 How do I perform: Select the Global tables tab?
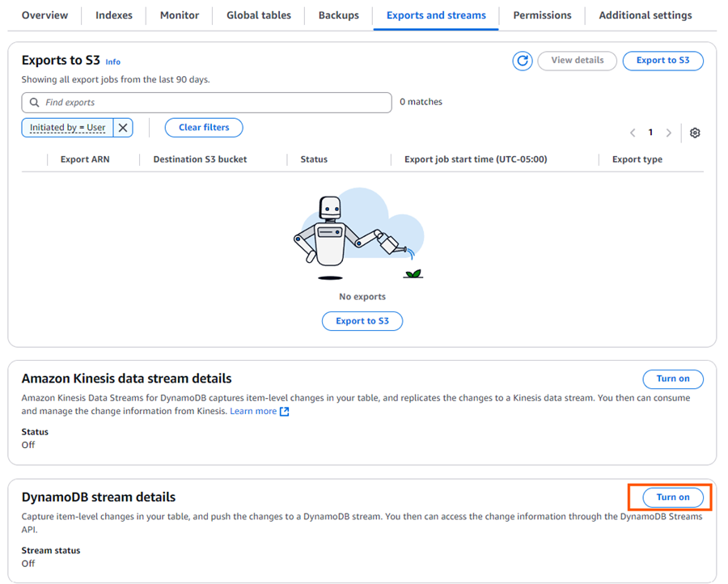point(259,15)
